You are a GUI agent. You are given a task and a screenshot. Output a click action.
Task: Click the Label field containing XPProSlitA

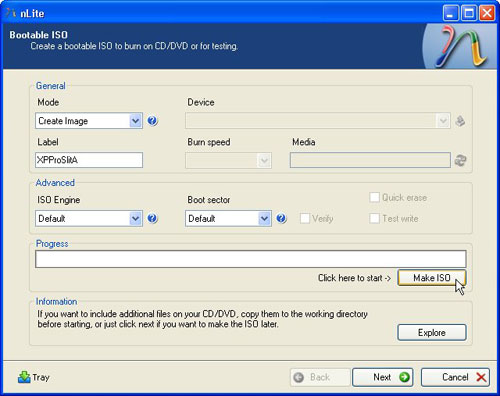click(x=89, y=160)
